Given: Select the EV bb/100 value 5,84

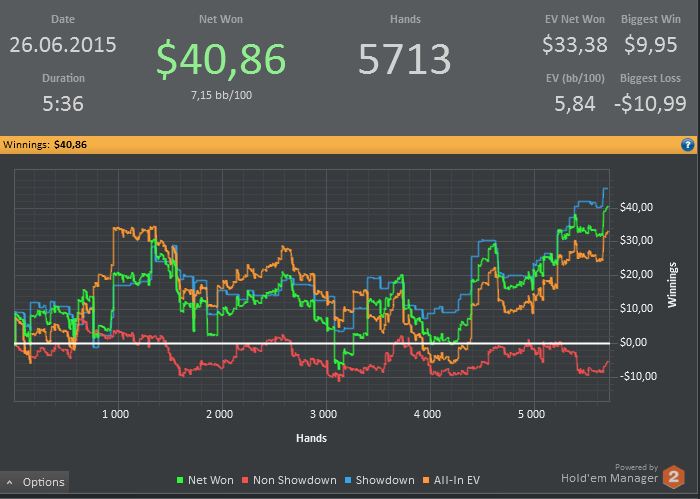Looking at the screenshot, I should point(575,104).
